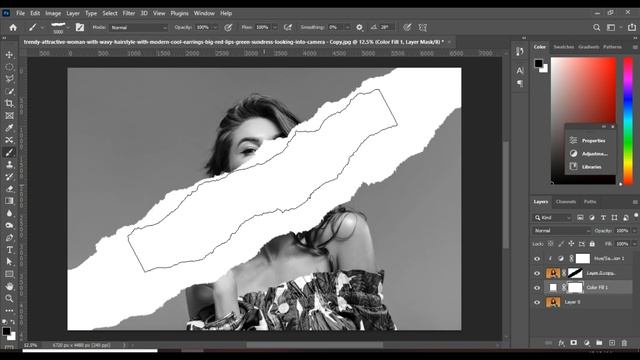Viewport: 640px width, 360px height.
Task: Open the Brush Preset picker dropdown
Action: coord(68,27)
